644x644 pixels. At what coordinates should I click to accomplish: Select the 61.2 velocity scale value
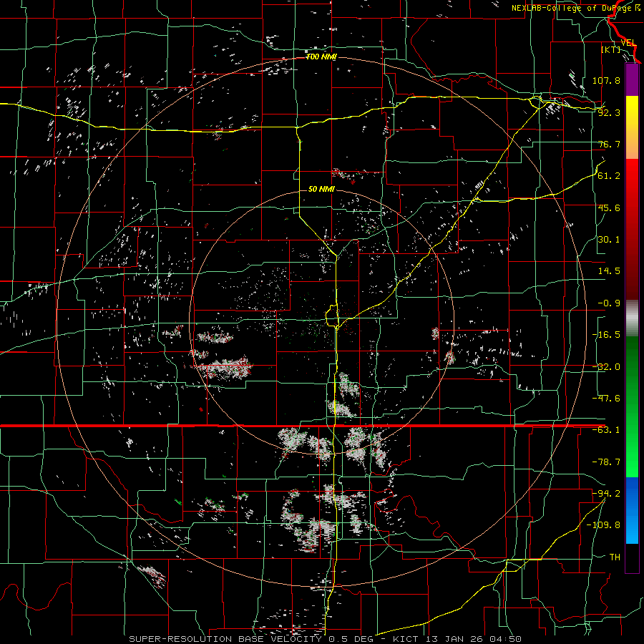pyautogui.click(x=609, y=176)
